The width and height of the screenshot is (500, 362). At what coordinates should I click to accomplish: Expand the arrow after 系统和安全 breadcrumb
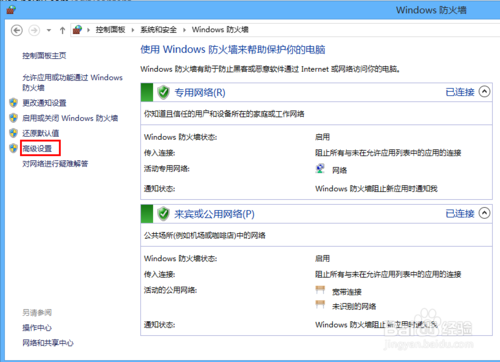click(184, 30)
